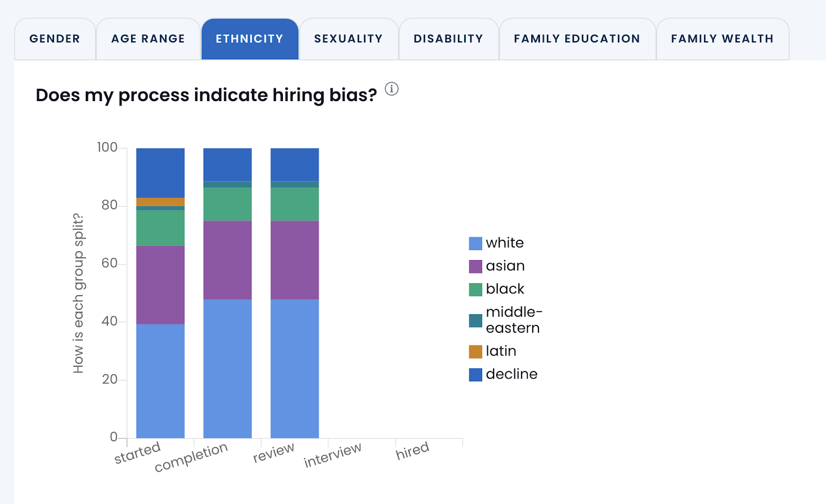The height and width of the screenshot is (504, 826).
Task: Toggle the decline legend label
Action: pyautogui.click(x=512, y=374)
